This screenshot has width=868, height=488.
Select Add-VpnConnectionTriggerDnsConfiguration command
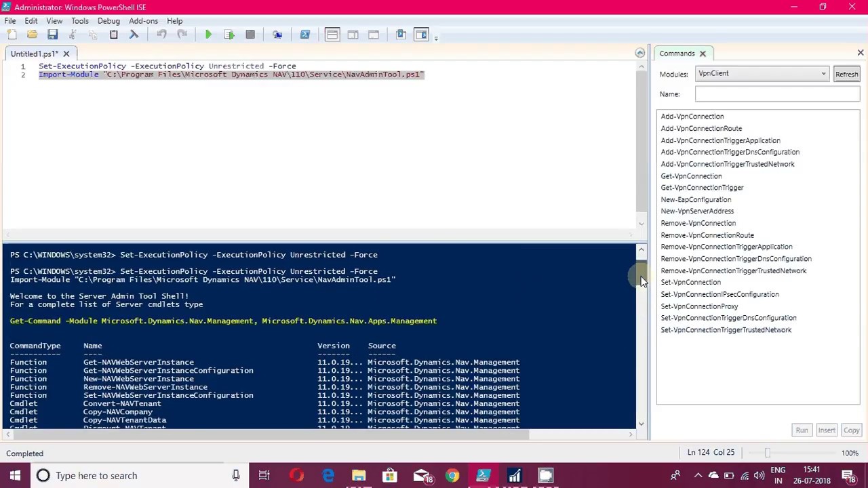[x=730, y=152]
